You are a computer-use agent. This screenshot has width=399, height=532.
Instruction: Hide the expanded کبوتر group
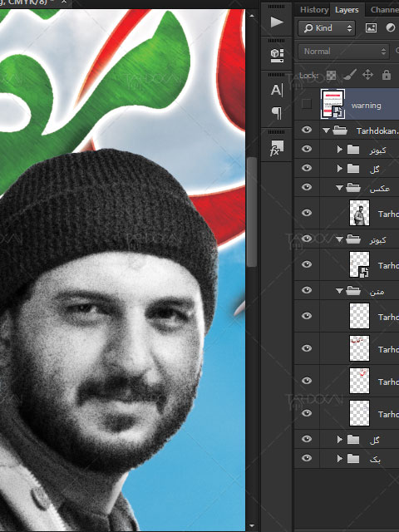click(x=307, y=239)
